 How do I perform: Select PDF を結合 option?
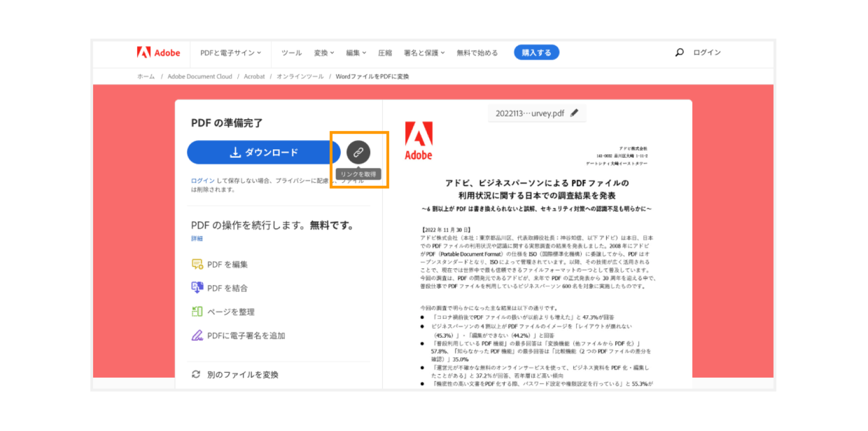point(227,288)
